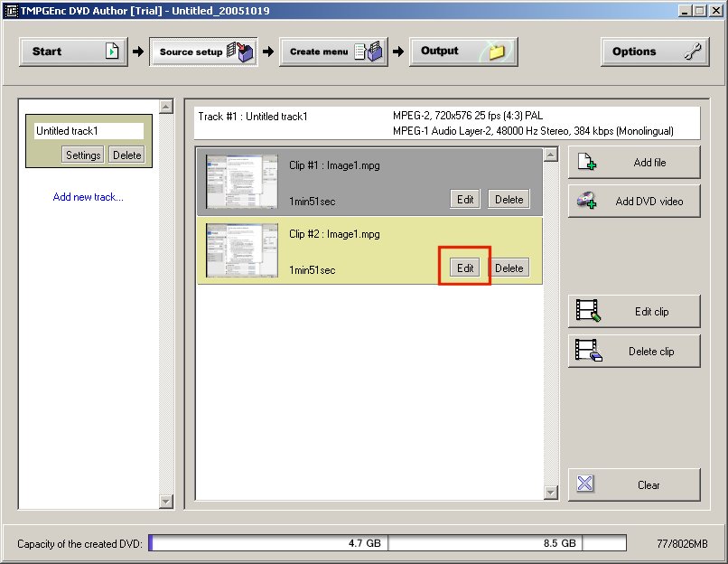Click the document plus icon on Add file
Viewport: 728px width, 564px height.
coord(587,162)
